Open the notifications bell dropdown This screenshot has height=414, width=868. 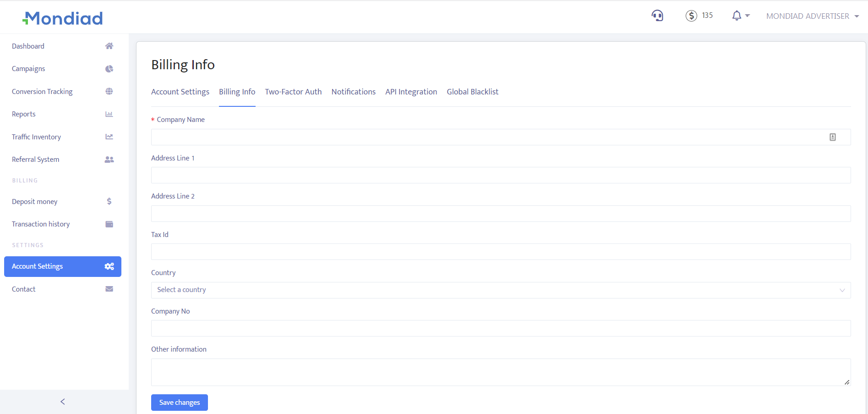click(x=740, y=16)
